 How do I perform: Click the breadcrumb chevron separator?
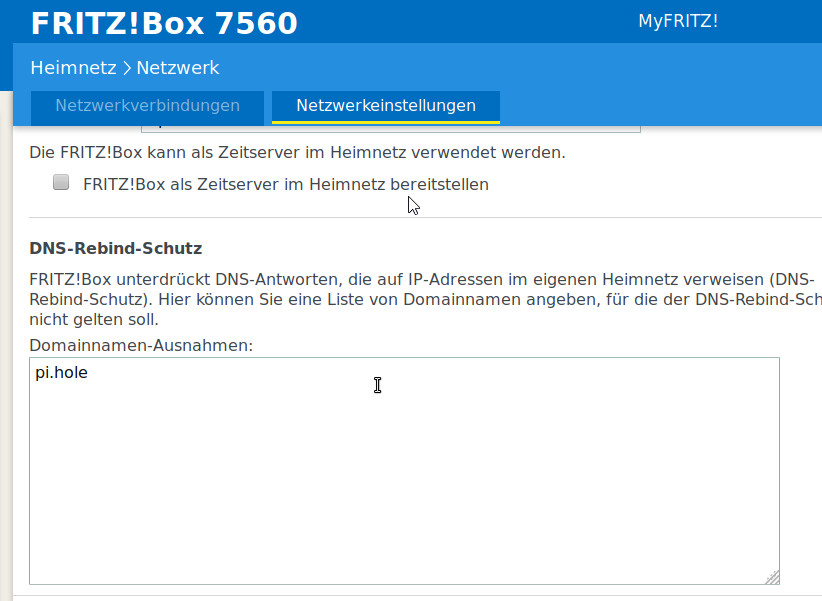(x=126, y=68)
